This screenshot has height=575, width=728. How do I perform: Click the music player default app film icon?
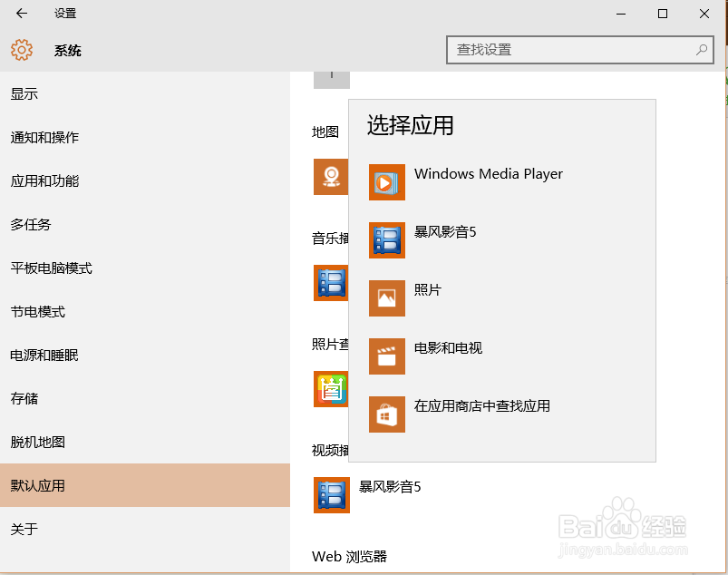[331, 283]
